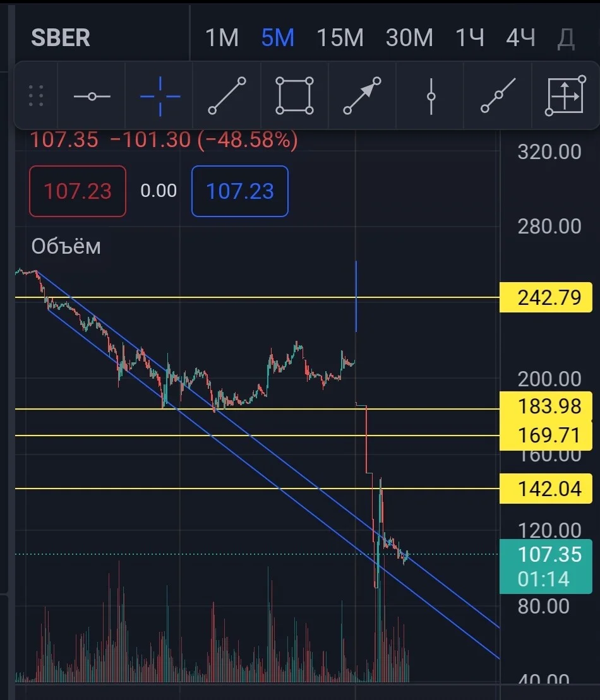Image resolution: width=600 pixels, height=700 pixels.
Task: Click the 80.00 price axis label
Action: point(543,606)
